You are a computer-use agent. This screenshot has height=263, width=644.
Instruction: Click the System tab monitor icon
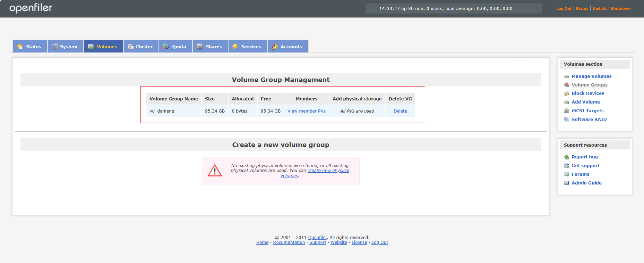point(55,47)
